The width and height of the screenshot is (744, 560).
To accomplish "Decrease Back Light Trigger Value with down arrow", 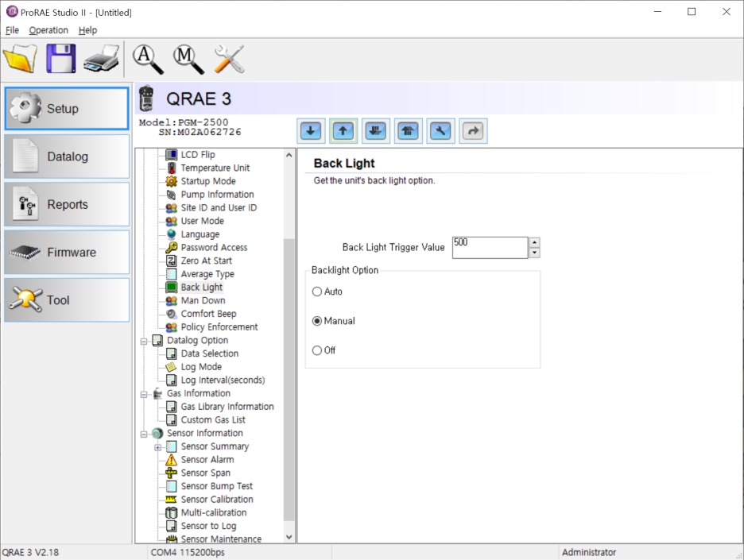I will (x=535, y=253).
